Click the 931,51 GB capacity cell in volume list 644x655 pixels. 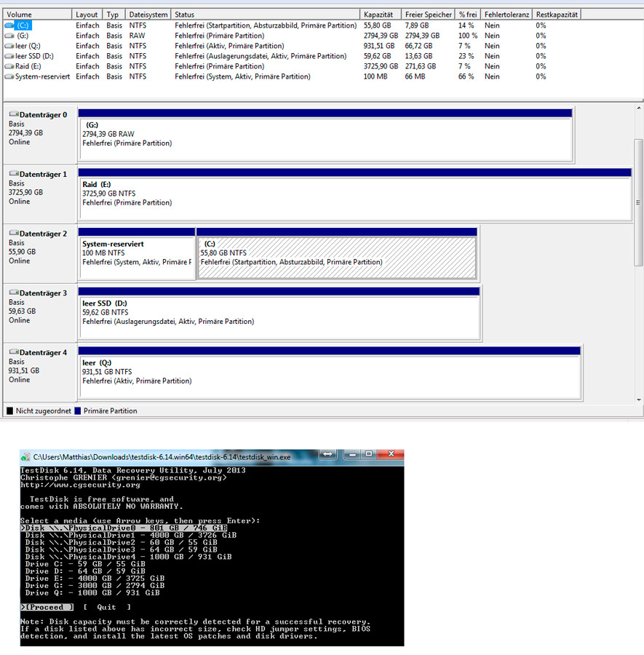(379, 46)
